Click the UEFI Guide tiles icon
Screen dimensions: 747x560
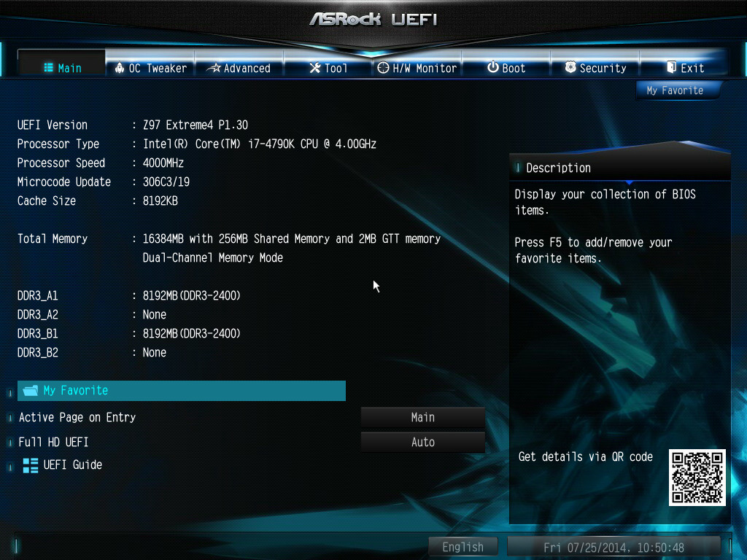[31, 465]
